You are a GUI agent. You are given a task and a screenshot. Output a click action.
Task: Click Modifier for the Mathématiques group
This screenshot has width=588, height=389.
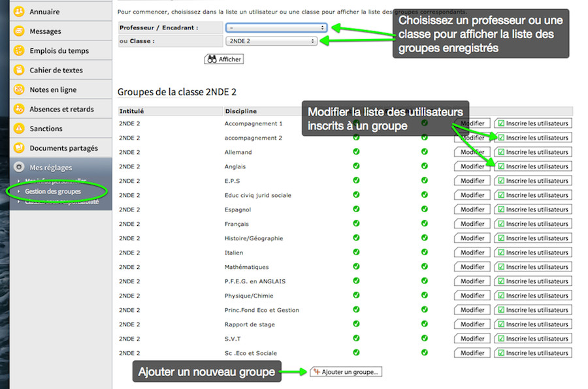[x=472, y=267]
